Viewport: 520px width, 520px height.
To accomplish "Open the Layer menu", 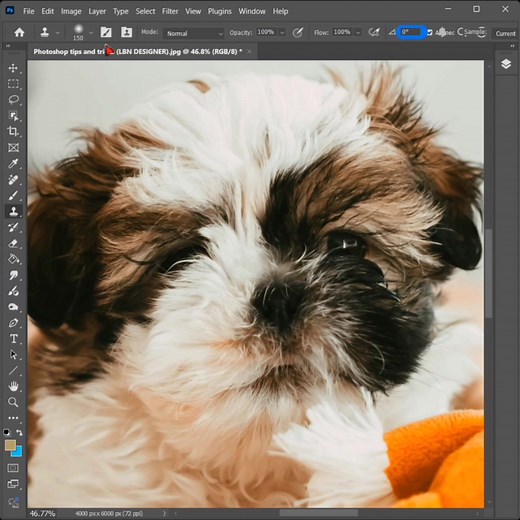I will pos(97,11).
